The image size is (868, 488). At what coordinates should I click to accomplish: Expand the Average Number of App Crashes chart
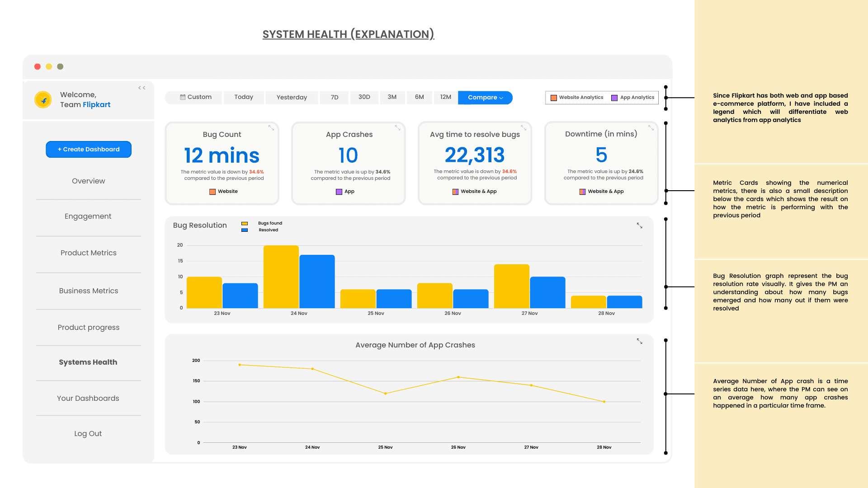pos(640,341)
